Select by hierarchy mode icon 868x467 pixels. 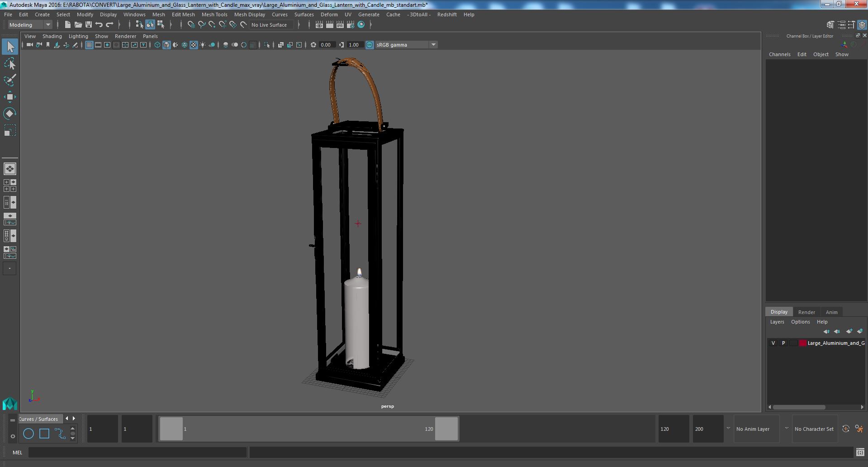pyautogui.click(x=139, y=25)
